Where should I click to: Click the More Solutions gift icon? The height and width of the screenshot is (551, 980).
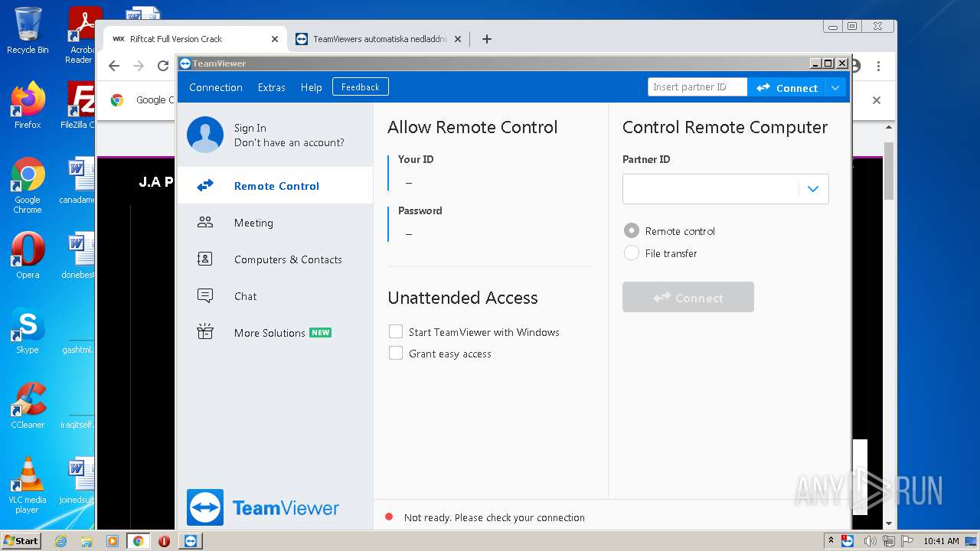[205, 332]
